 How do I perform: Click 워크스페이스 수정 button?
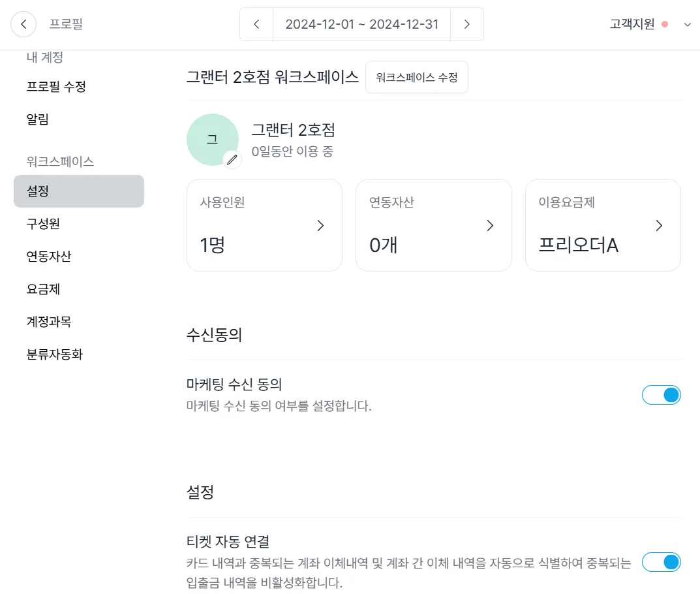click(416, 77)
